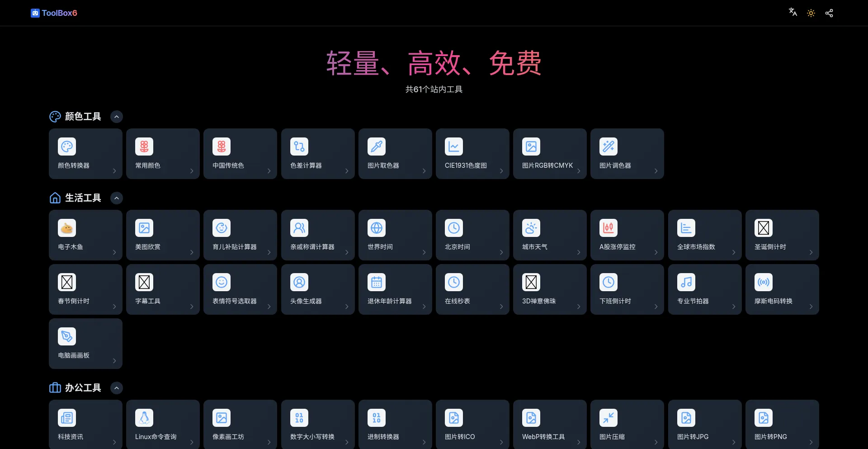
Task: Open the 图片取色器 eyedropper icon
Action: click(377, 147)
